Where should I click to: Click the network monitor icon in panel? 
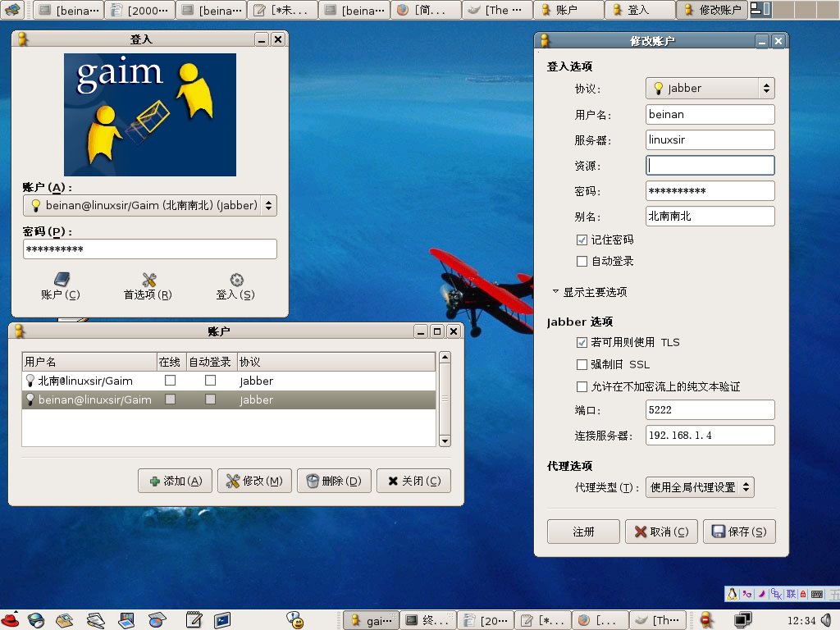point(743,620)
